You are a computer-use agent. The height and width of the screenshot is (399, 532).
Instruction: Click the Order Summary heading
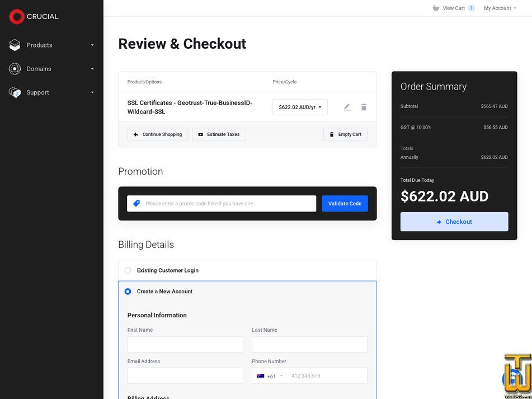(434, 87)
